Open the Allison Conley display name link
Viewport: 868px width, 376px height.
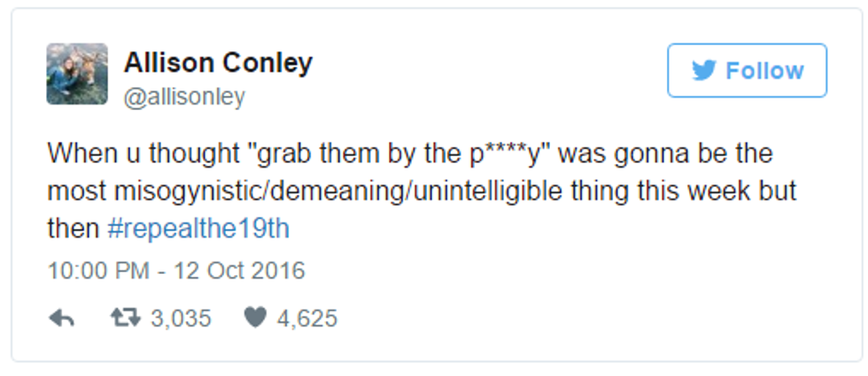click(x=218, y=63)
